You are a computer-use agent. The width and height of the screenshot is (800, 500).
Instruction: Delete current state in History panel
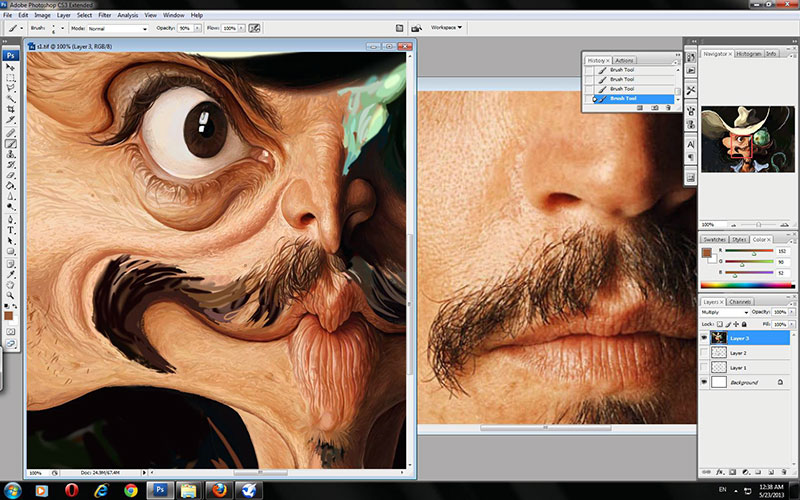668,108
